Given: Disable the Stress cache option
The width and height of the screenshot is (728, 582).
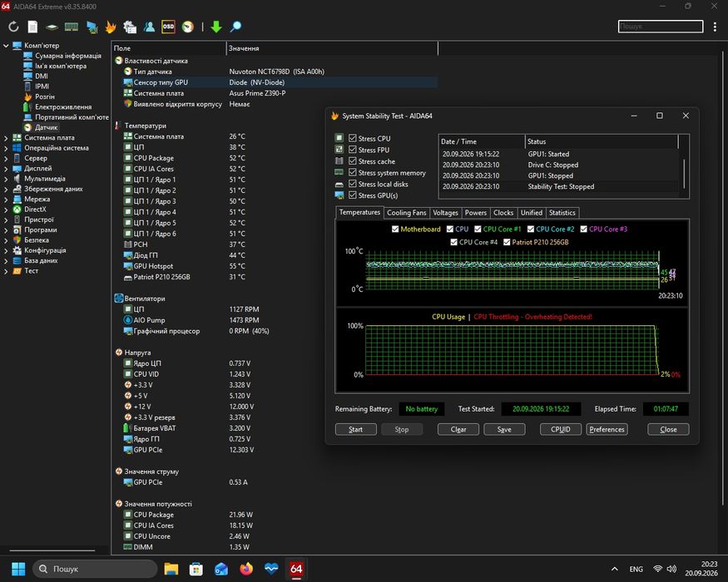Looking at the screenshot, I should (353, 161).
